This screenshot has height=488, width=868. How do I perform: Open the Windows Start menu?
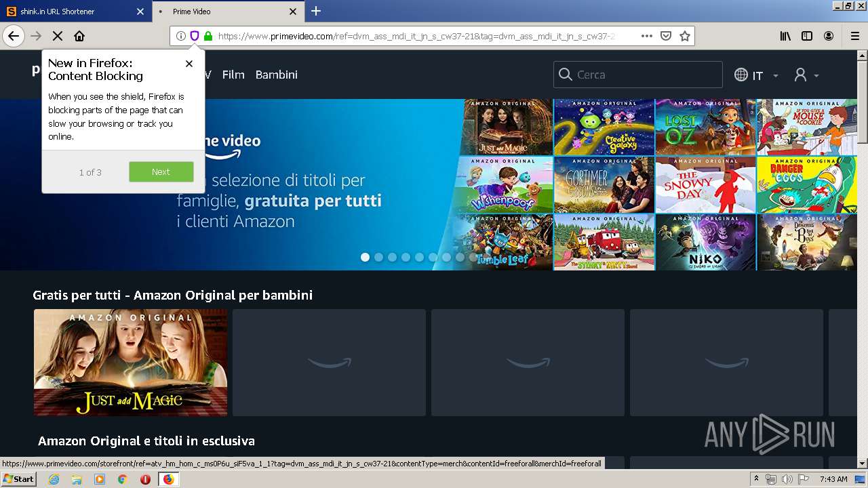click(19, 479)
